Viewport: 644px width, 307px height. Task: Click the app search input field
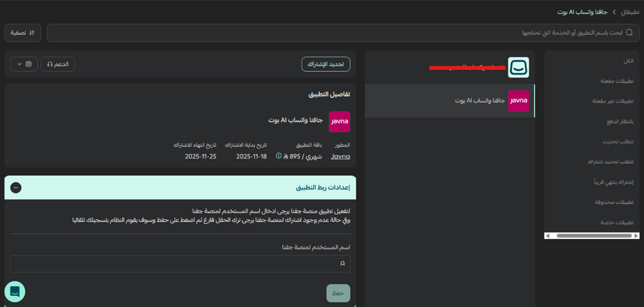pos(341,33)
